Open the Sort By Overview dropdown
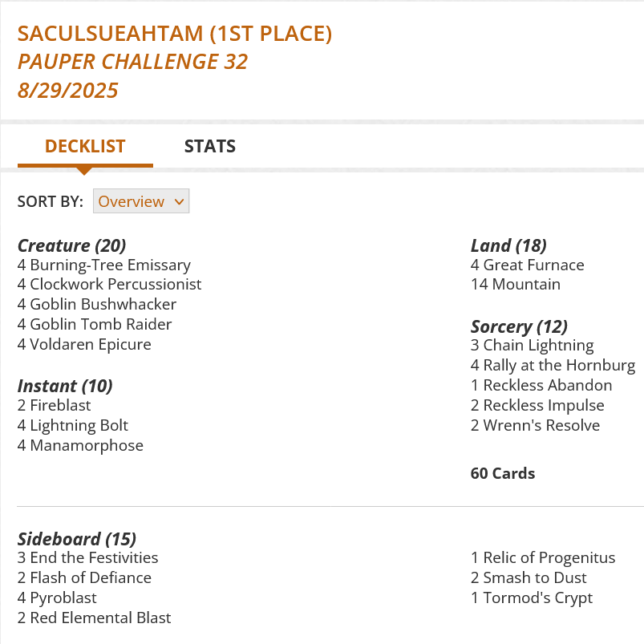The height and width of the screenshot is (644, 644). [x=141, y=201]
